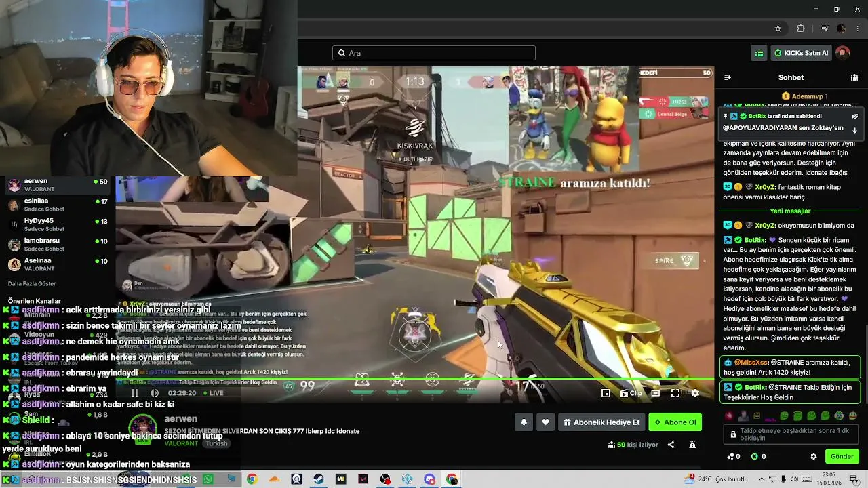Open browser extensions puzzle icon
The height and width of the screenshot is (488, 868).
(801, 28)
